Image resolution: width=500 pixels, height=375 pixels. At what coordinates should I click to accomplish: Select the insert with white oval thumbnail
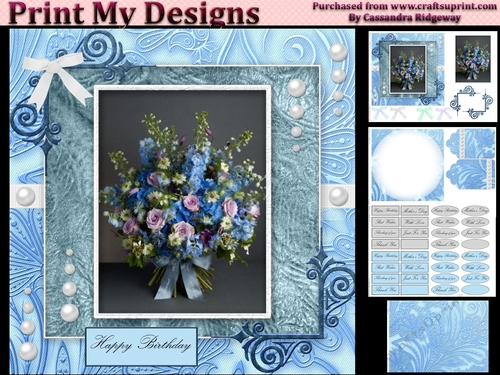(407, 165)
